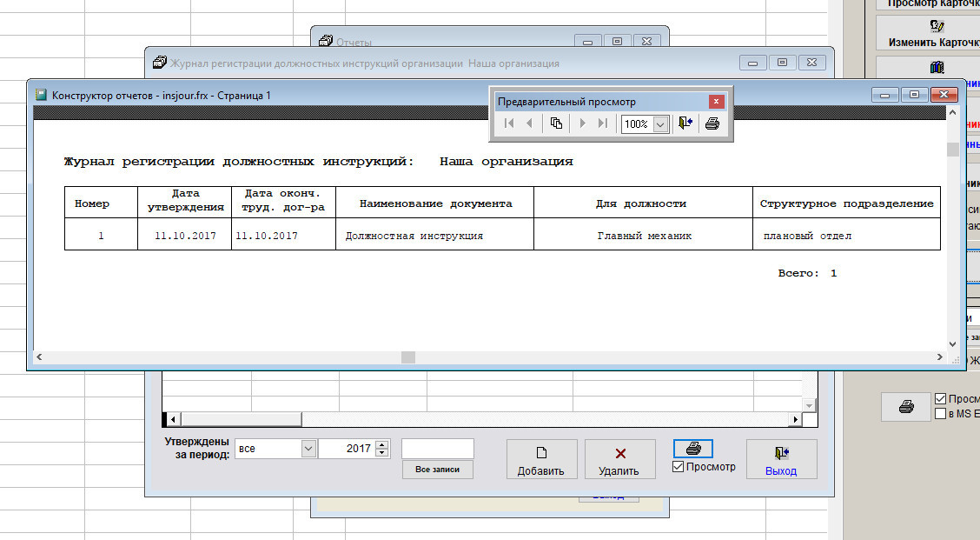The height and width of the screenshot is (540, 980).
Task: Click the Выход button
Action: coord(781,459)
